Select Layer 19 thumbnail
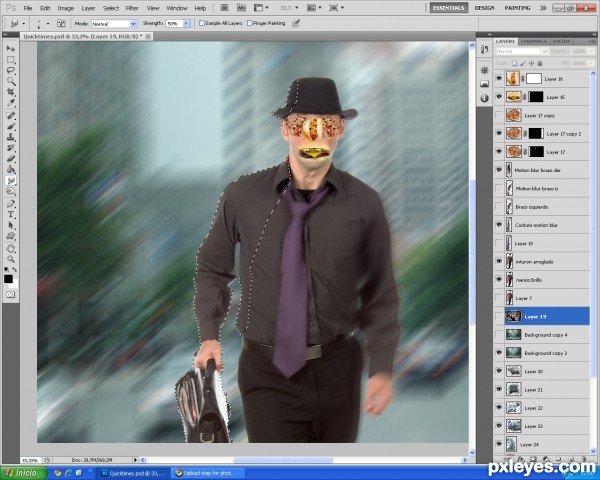The width and height of the screenshot is (600, 480). [513, 316]
